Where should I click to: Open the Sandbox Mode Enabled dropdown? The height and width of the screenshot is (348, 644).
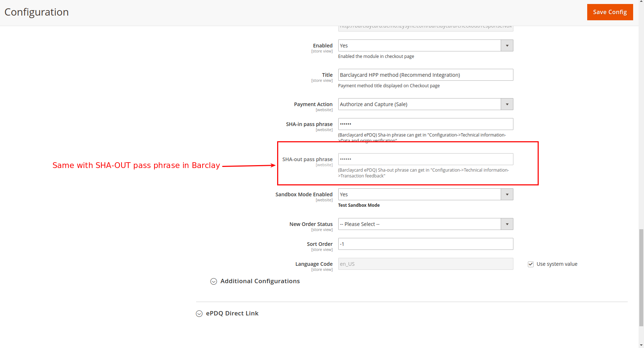tap(425, 194)
